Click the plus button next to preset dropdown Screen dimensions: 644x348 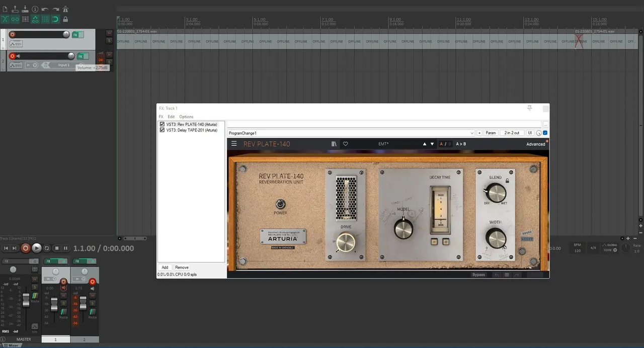click(479, 133)
